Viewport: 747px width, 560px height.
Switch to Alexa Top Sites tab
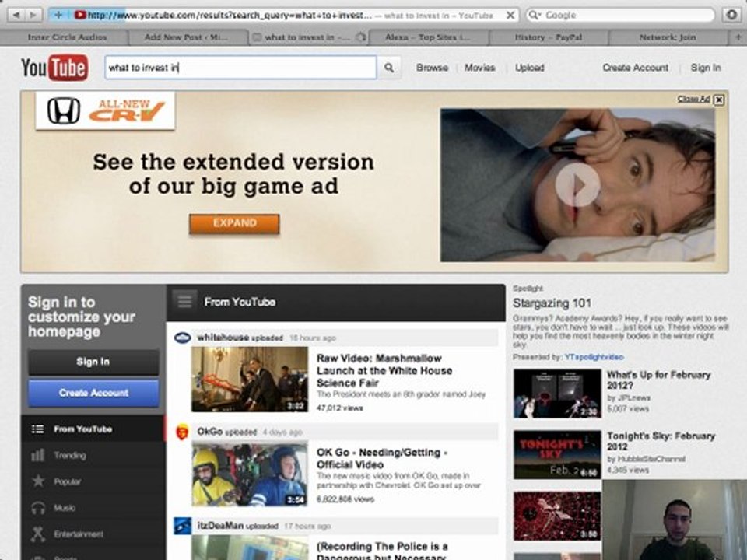tap(427, 37)
